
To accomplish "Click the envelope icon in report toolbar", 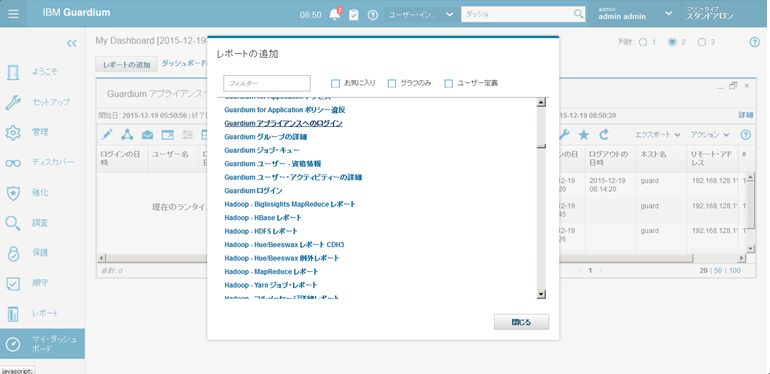I will coord(147,134).
